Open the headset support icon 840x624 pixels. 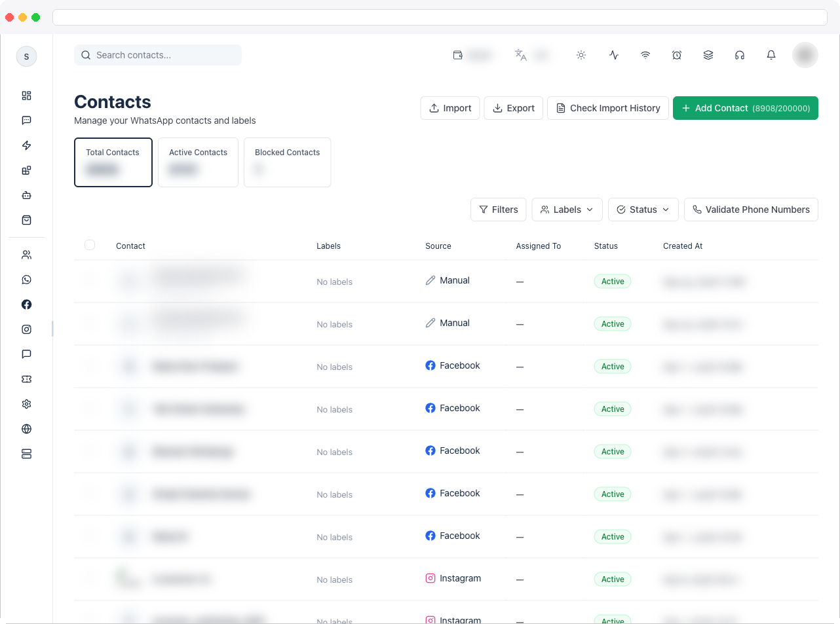click(x=740, y=55)
